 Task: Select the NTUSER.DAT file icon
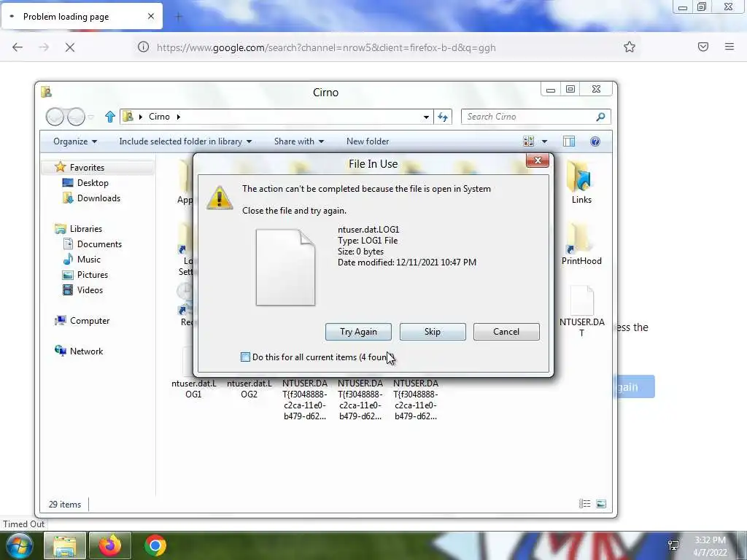pyautogui.click(x=581, y=311)
